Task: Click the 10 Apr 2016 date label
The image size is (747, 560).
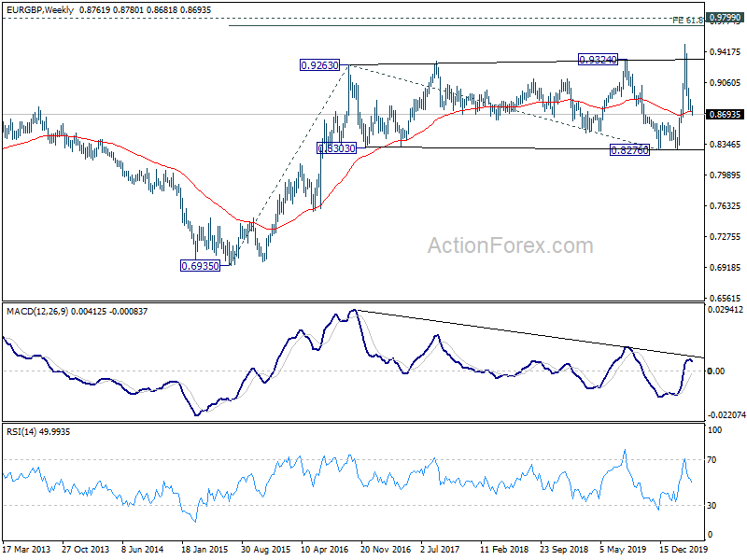Action: point(325,549)
